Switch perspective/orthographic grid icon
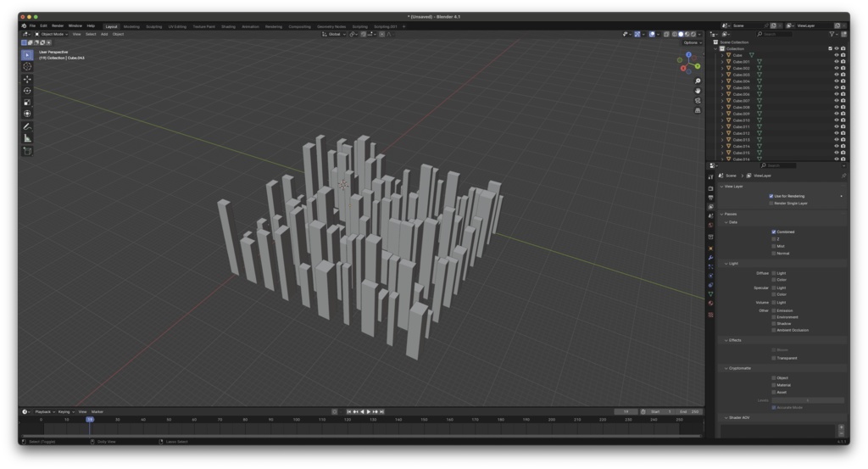This screenshot has width=868, height=469. pyautogui.click(x=698, y=111)
